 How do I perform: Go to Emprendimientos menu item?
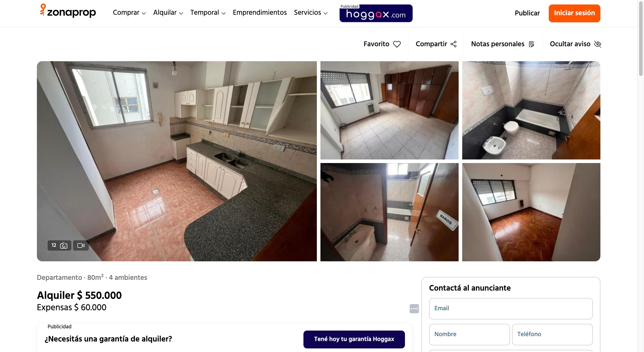[259, 13]
